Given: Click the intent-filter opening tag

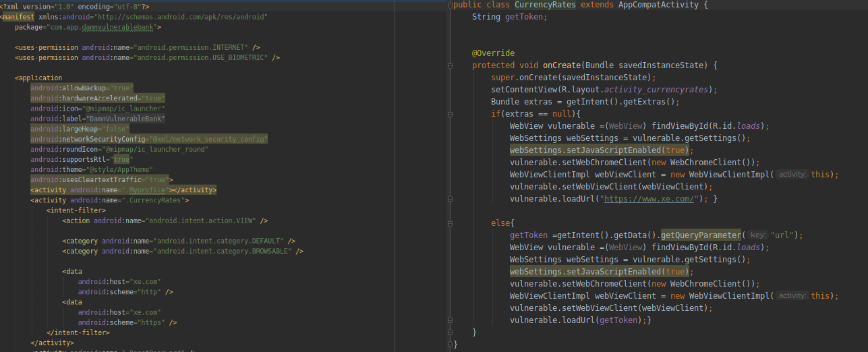Looking at the screenshot, I should pos(76,210).
